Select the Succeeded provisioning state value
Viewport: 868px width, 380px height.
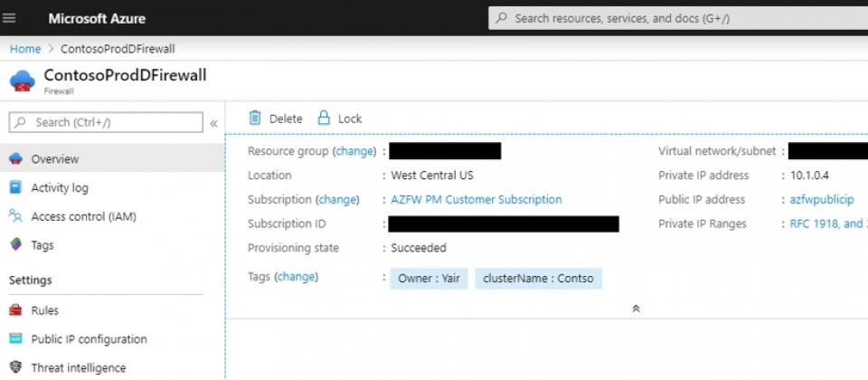(419, 248)
